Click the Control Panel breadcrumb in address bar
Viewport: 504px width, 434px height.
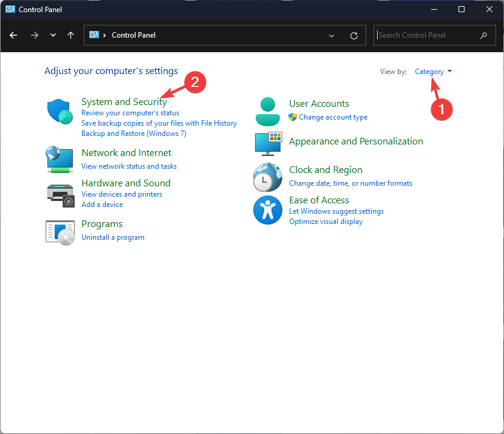coord(134,35)
